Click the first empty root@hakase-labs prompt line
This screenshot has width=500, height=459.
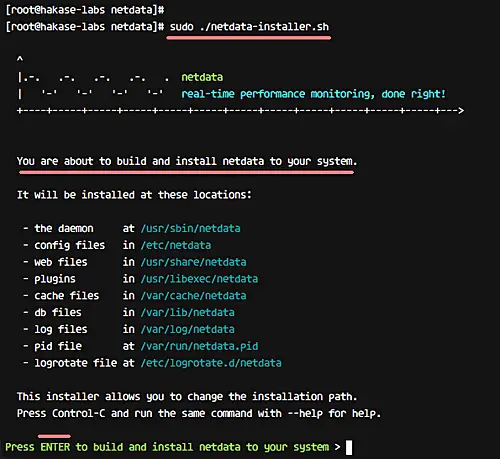85,10
